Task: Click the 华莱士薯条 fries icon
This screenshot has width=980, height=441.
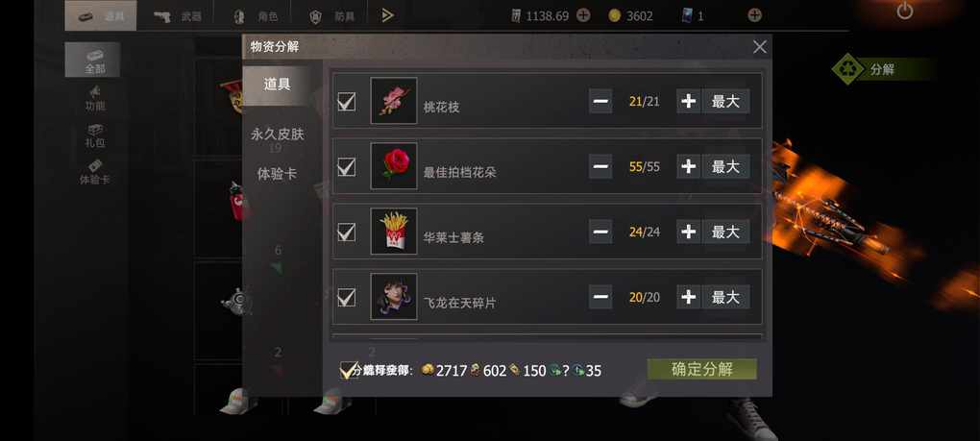Action: click(394, 232)
